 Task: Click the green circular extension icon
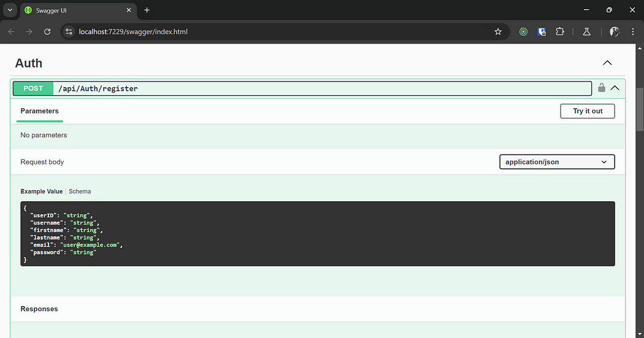(x=523, y=32)
